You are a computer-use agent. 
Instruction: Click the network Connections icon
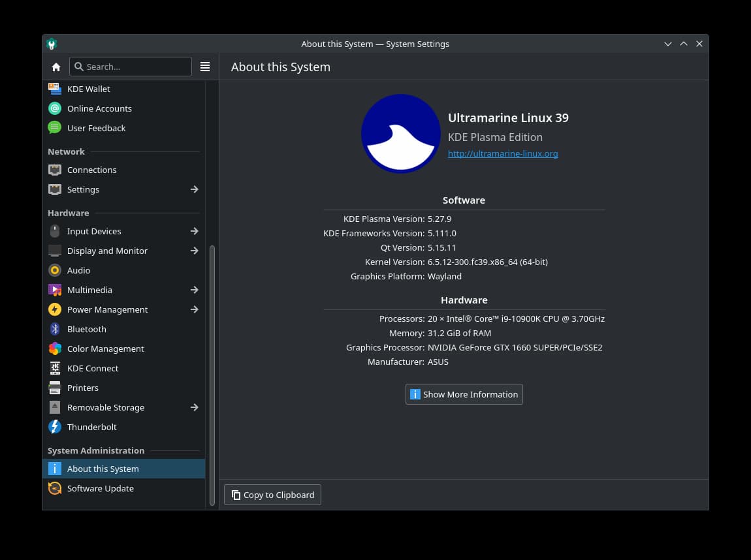55,170
